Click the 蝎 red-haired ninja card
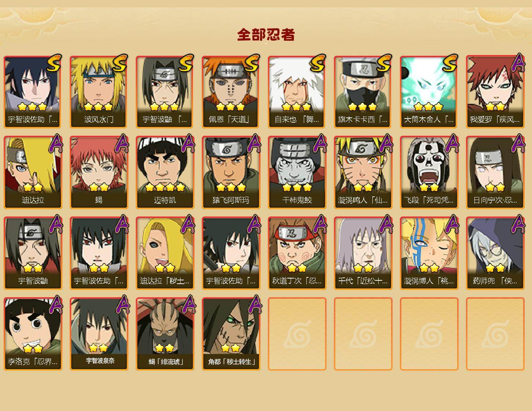This screenshot has width=532, height=411. pyautogui.click(x=99, y=172)
